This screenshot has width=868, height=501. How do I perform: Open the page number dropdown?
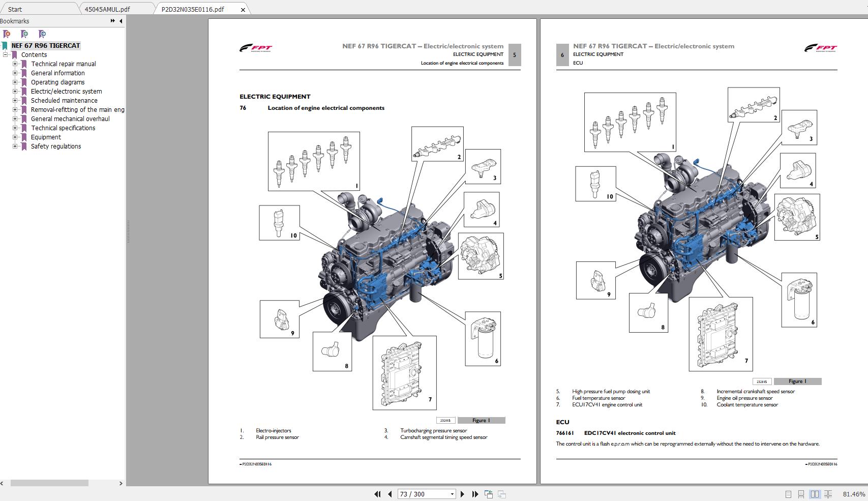(452, 494)
